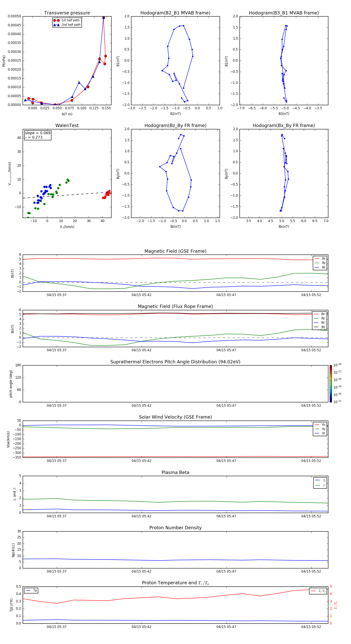The height and width of the screenshot is (644, 351).
Task: Click the "V_A(km/s)" x-axis label
Action: (x=67, y=227)
